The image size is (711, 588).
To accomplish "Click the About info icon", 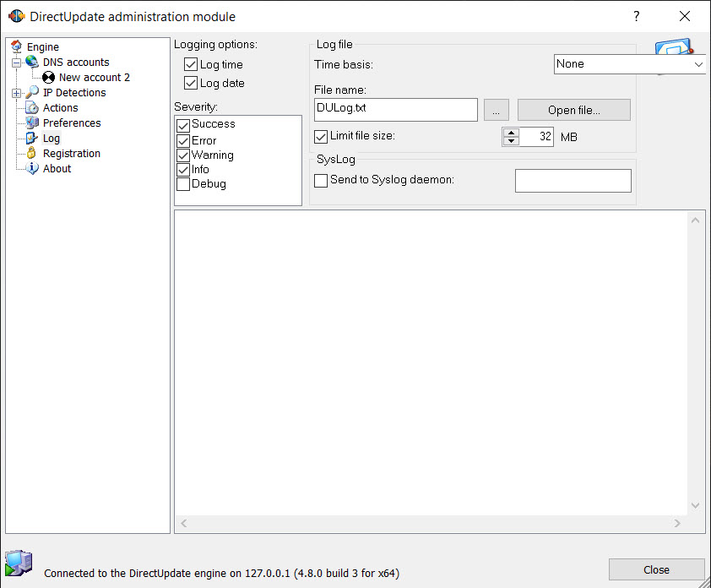I will click(x=32, y=168).
